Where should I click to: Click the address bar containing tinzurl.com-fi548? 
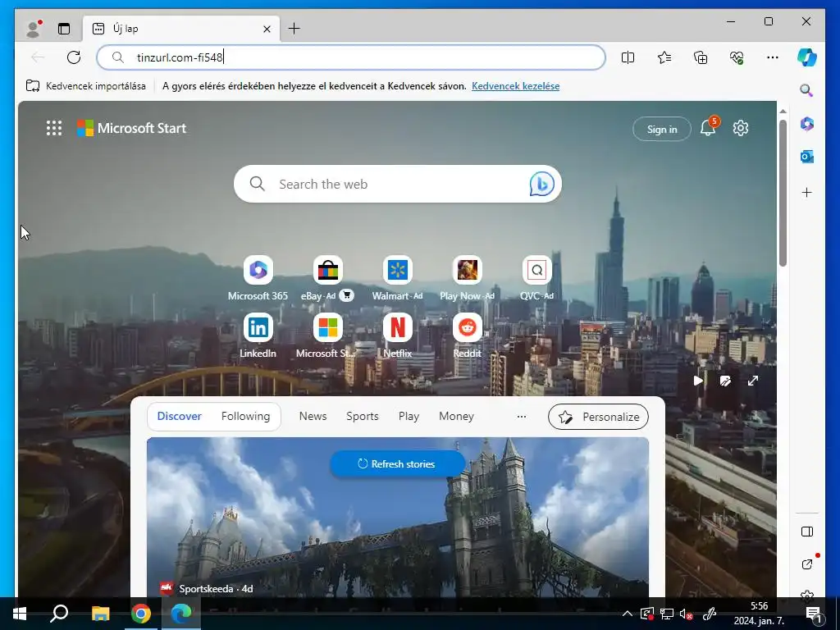351,57
